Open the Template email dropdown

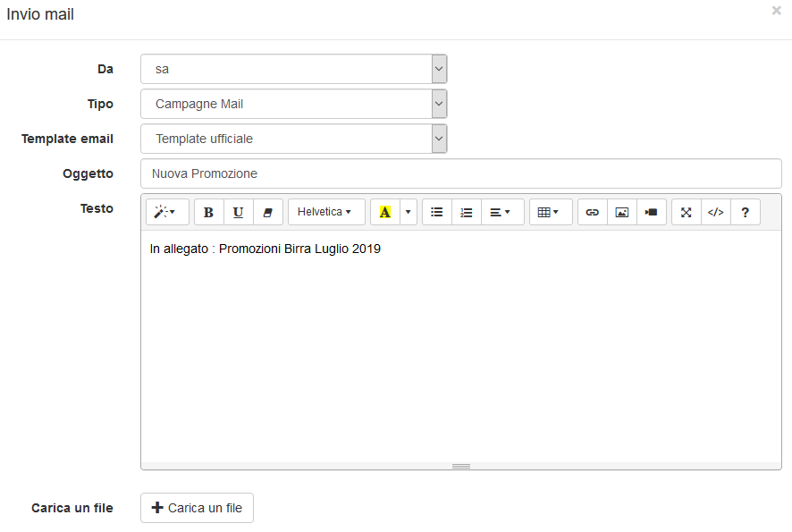pyautogui.click(x=293, y=139)
